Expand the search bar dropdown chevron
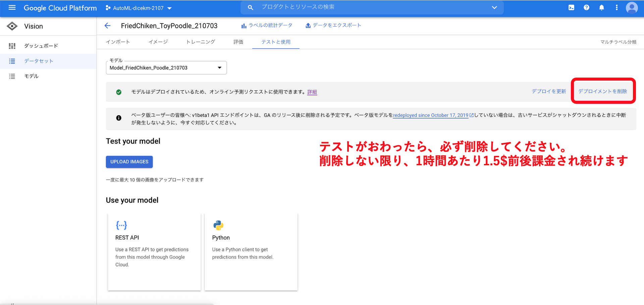644x305 pixels. 494,7
